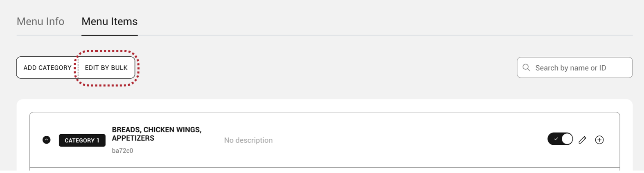Collapse Category 1 using the chevron icon
Viewport: 644px width, 173px height.
47,140
